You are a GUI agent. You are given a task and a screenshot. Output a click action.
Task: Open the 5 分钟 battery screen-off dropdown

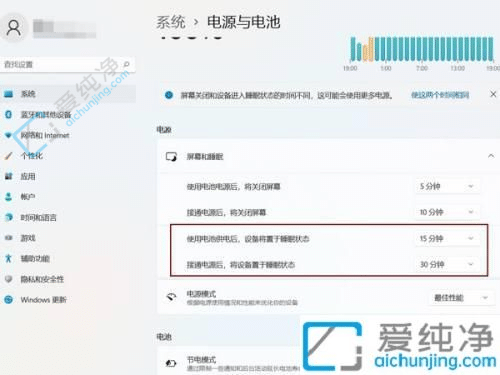tap(447, 186)
